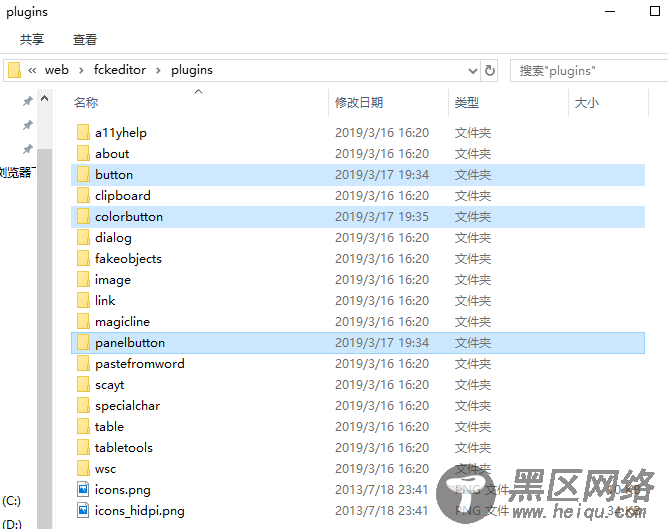Viewport: 668px width, 529px height.
Task: Select the file name tabletools
Action: 124,448
